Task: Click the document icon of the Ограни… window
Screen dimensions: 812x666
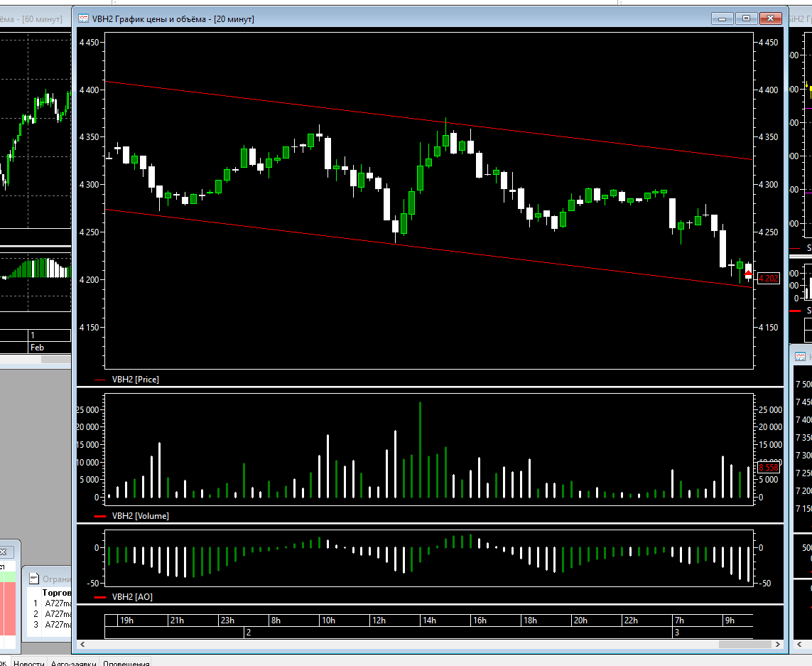Action: click(34, 579)
